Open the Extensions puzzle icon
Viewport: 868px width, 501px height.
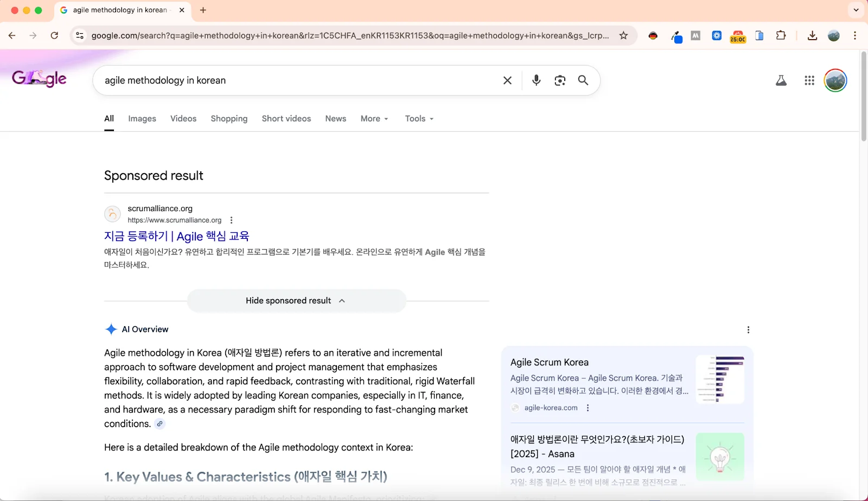[781, 35]
